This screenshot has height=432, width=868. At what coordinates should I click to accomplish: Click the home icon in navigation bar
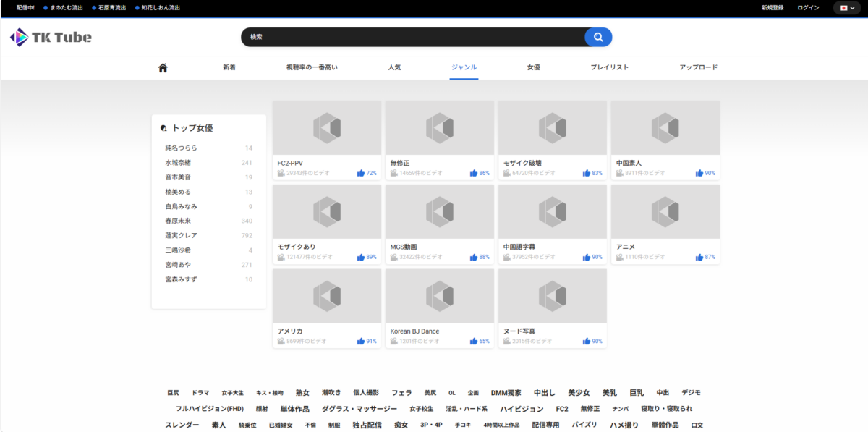[x=163, y=67]
